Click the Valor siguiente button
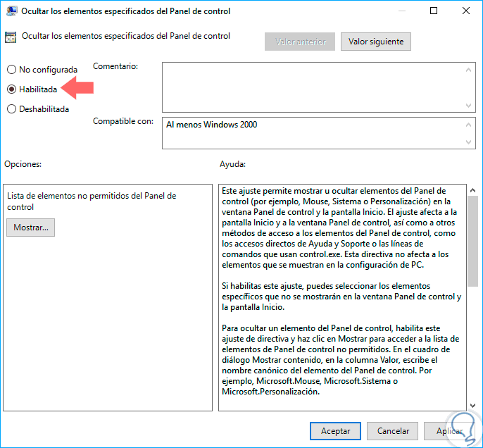The width and height of the screenshot is (483, 448). [376, 42]
